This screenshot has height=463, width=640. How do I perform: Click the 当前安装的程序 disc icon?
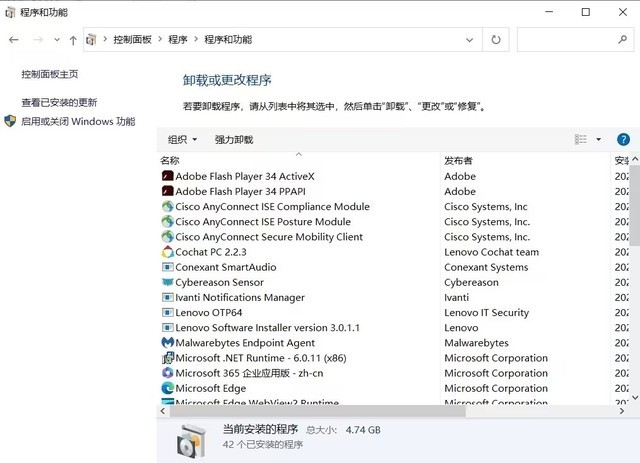[191, 441]
